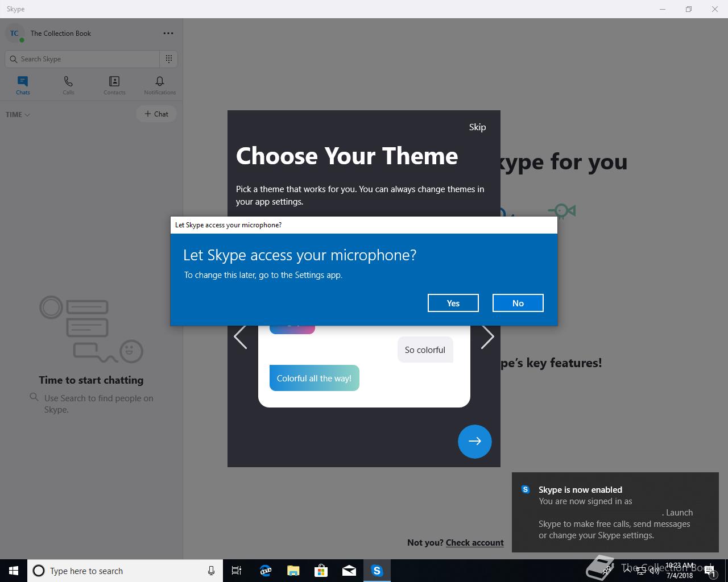Go to next theme with right arrow
This screenshot has height=582, width=728.
[487, 336]
